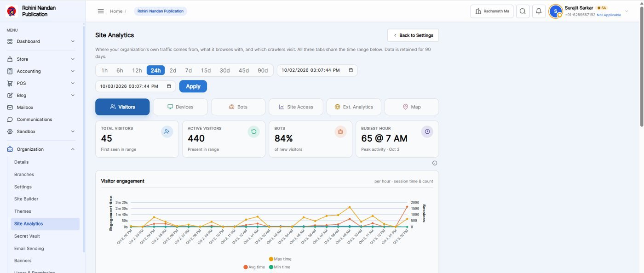
Task: Open Details under Organization
Action: click(22, 162)
